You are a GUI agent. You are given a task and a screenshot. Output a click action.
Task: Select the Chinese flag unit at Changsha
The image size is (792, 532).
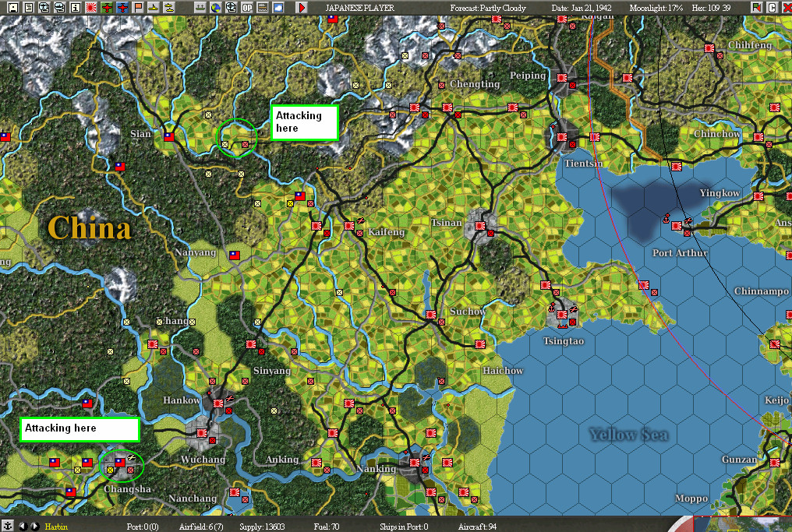tap(120, 463)
